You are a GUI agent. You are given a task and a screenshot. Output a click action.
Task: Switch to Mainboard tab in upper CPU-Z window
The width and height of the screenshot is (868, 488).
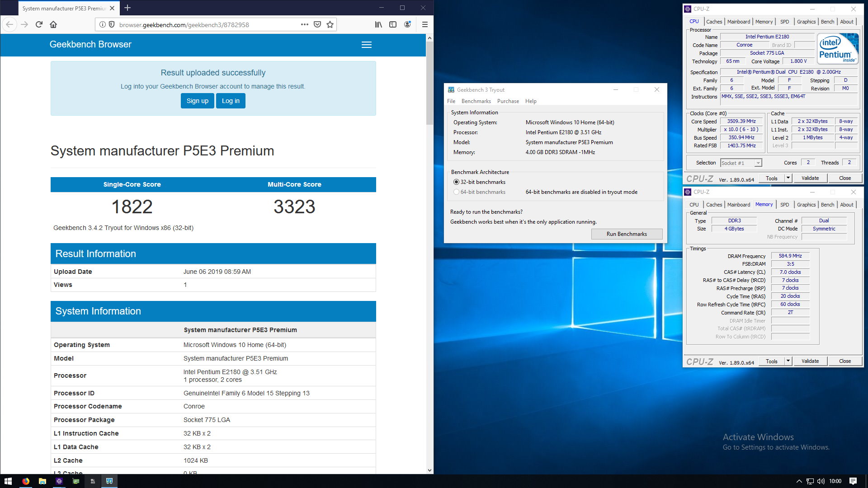(739, 22)
